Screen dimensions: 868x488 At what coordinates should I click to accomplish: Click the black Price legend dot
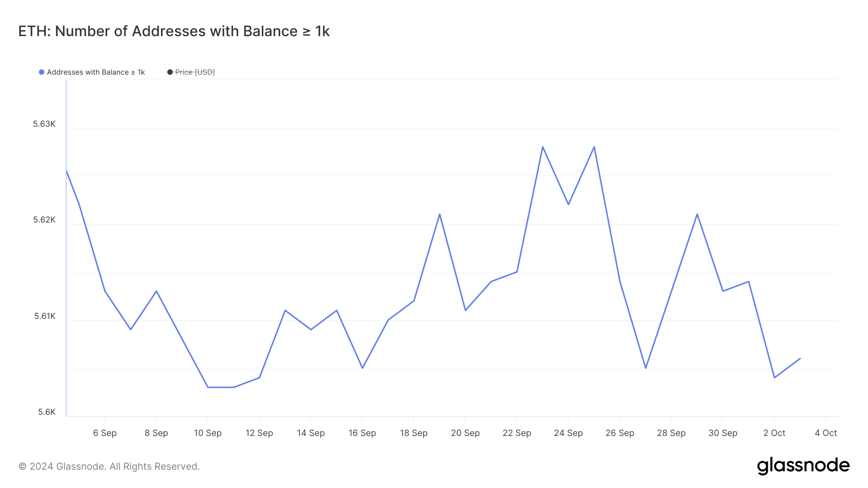(170, 72)
